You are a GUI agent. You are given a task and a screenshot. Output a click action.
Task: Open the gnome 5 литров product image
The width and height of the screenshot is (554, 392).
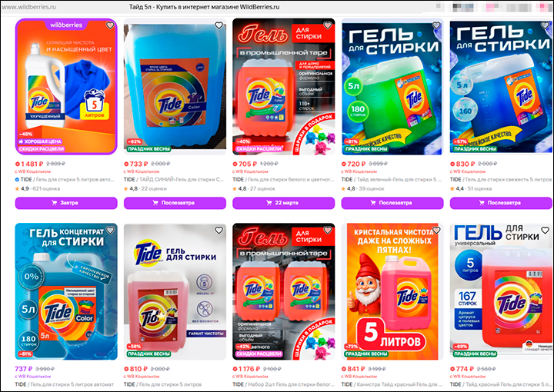point(392,291)
